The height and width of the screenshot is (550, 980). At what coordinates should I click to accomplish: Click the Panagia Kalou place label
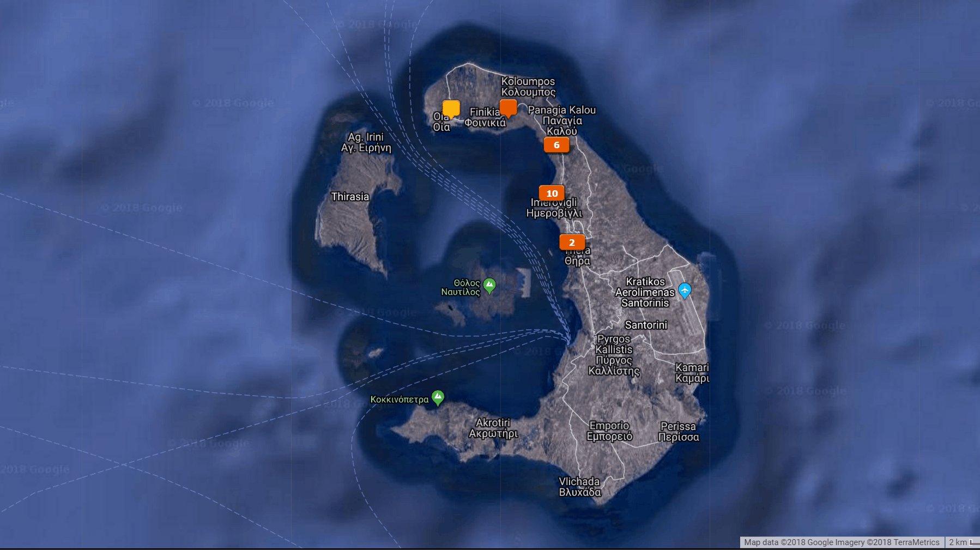pyautogui.click(x=562, y=120)
